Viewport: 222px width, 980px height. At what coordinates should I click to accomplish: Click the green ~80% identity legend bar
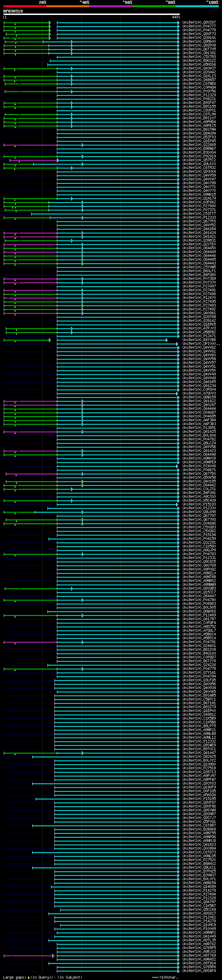point(154,6)
